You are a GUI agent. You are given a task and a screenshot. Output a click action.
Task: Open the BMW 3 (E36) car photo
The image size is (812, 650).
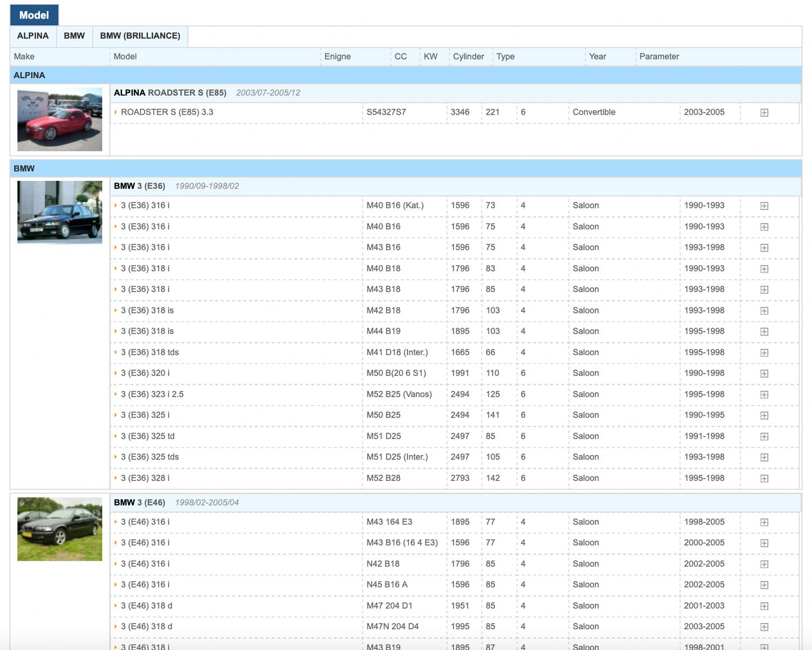coord(60,212)
